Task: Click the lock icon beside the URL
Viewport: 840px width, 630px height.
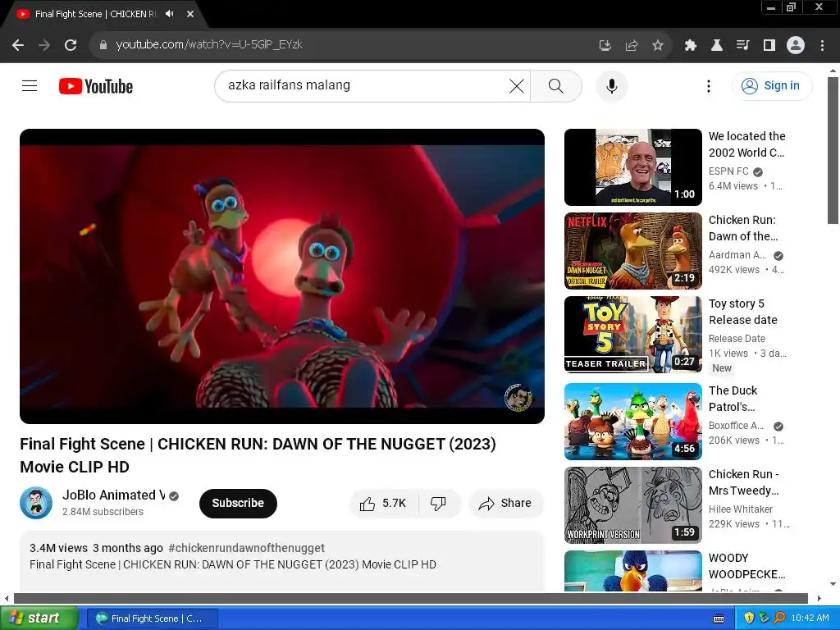Action: click(103, 45)
